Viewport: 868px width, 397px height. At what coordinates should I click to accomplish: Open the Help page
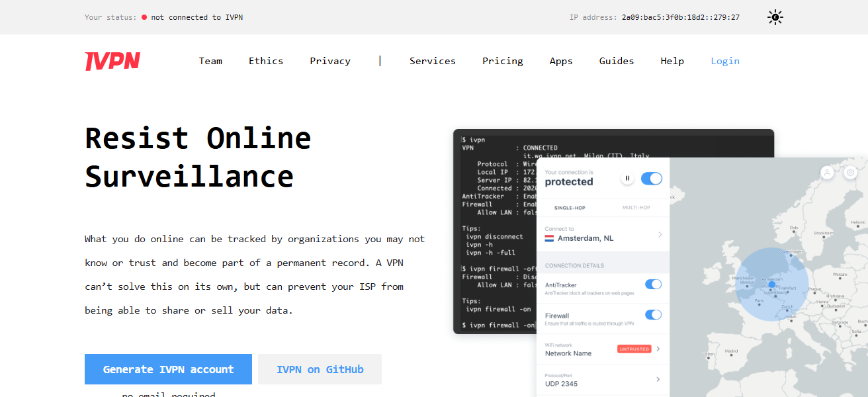(672, 61)
